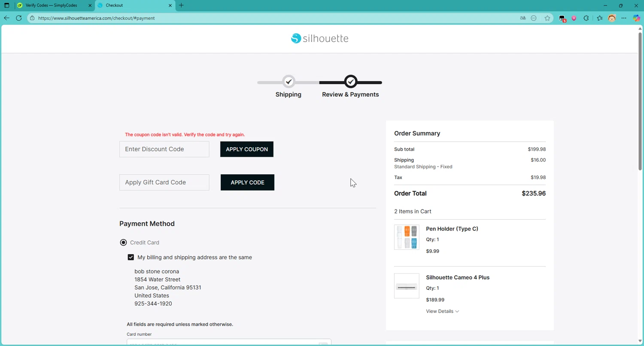Select the Credit Card radio button
The width and height of the screenshot is (644, 346).
[123, 243]
